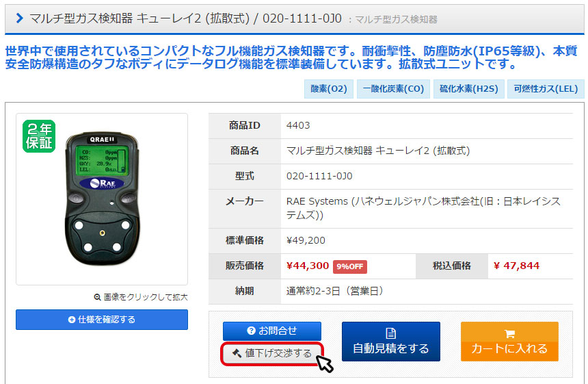Open the お問合せ inquiry button

click(272, 331)
